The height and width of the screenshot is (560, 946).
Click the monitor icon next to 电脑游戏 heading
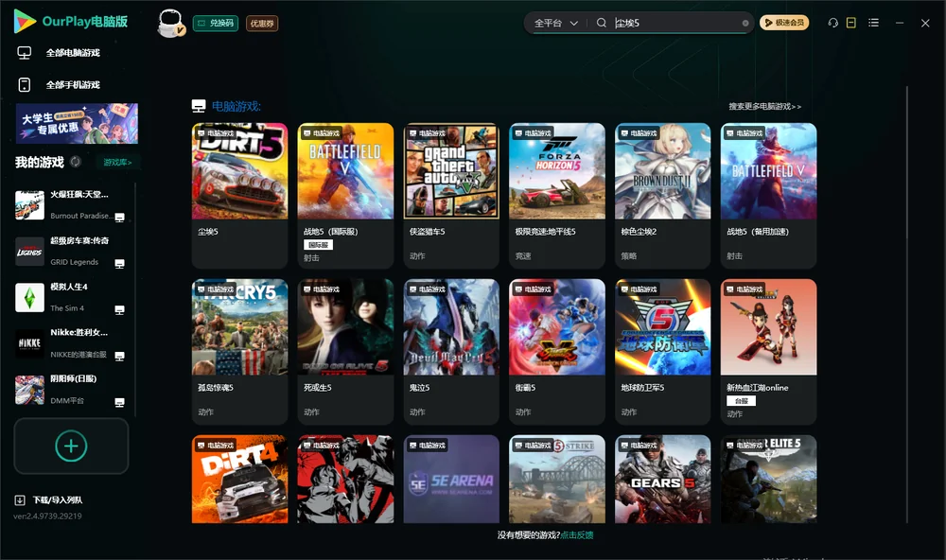click(x=199, y=106)
